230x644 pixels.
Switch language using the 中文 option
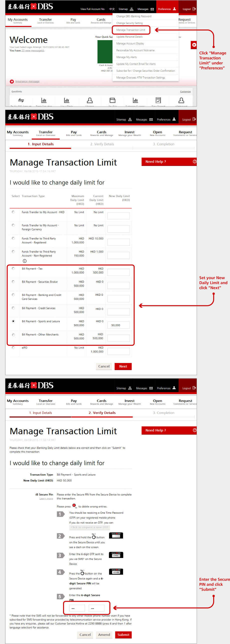click(x=112, y=9)
